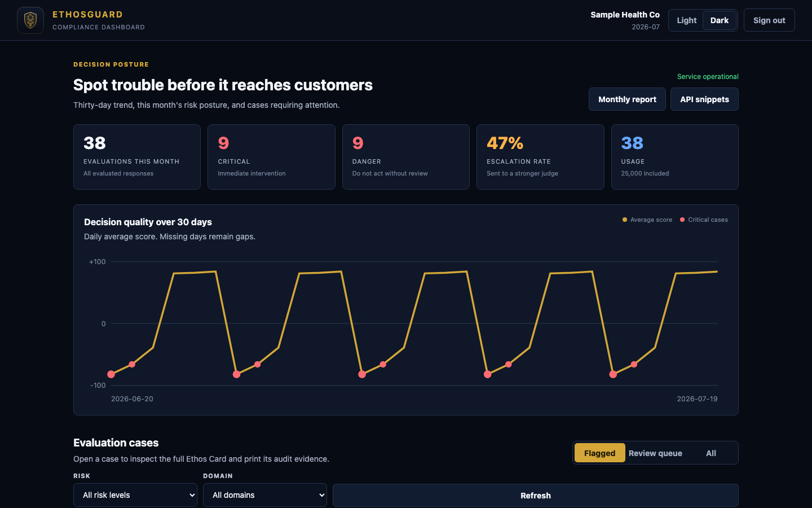Click the 2026-07-19 chart end date
The width and height of the screenshot is (812, 508).
[x=697, y=398]
